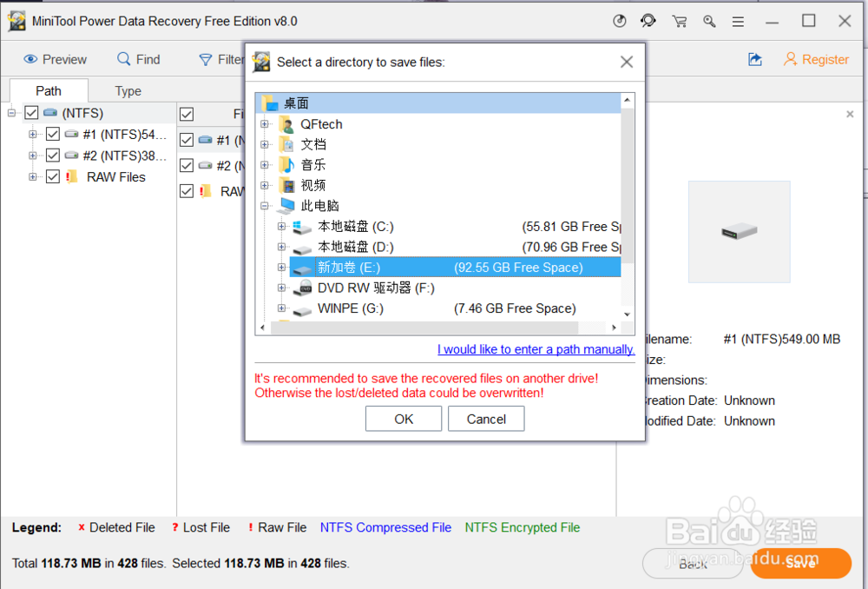Screen dimensions: 868x589
Task: Collapse the 此电脑 node
Action: (265, 206)
